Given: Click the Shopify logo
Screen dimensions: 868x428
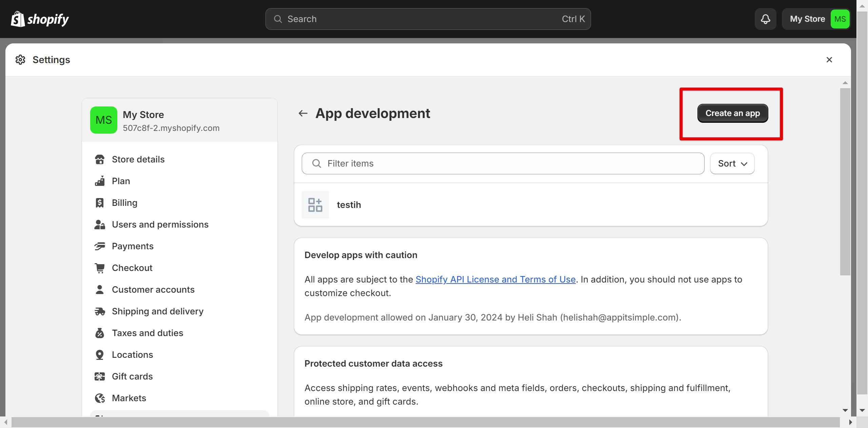Looking at the screenshot, I should (x=40, y=19).
